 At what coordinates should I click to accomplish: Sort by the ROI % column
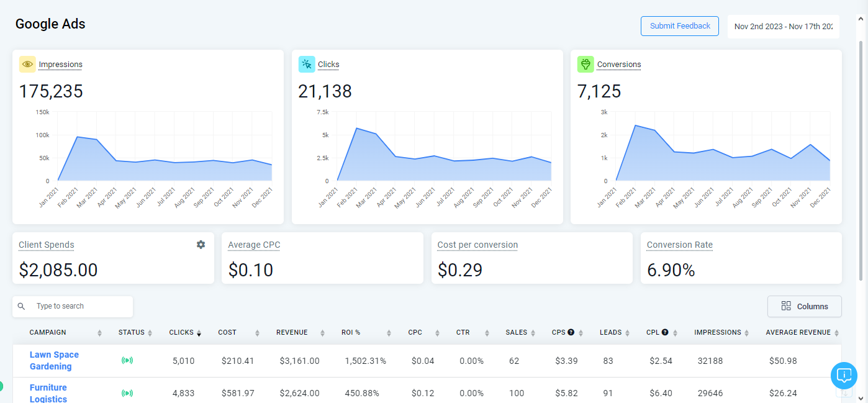coord(389,333)
